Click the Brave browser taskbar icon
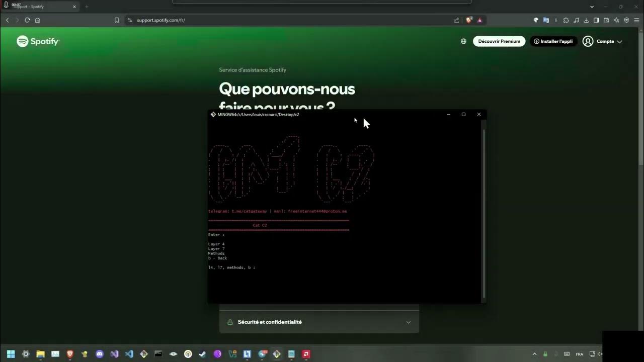Screen dimensions: 644x362 70,354
